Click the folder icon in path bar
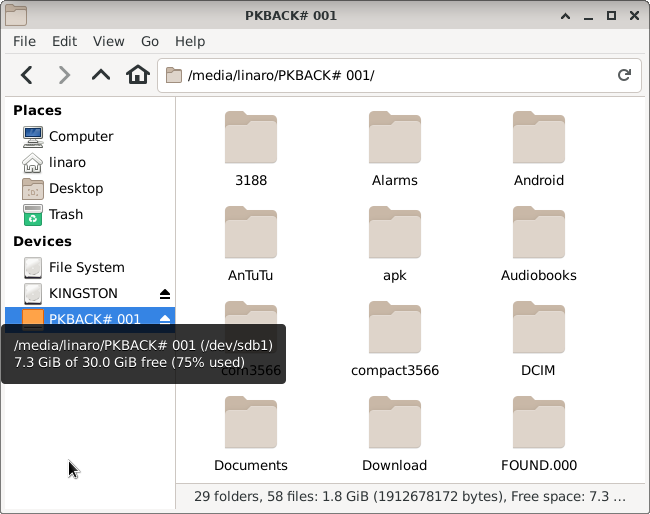 [x=174, y=75]
